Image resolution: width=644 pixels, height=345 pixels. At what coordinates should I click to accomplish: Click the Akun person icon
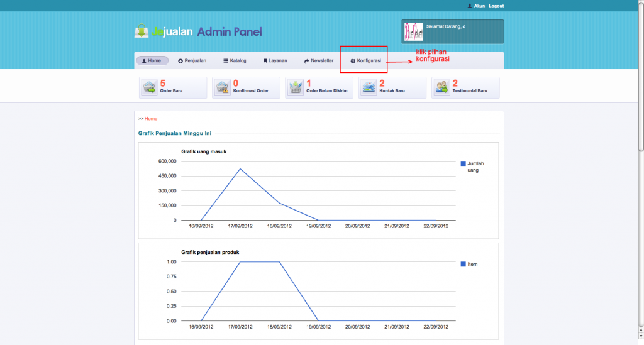pos(470,6)
